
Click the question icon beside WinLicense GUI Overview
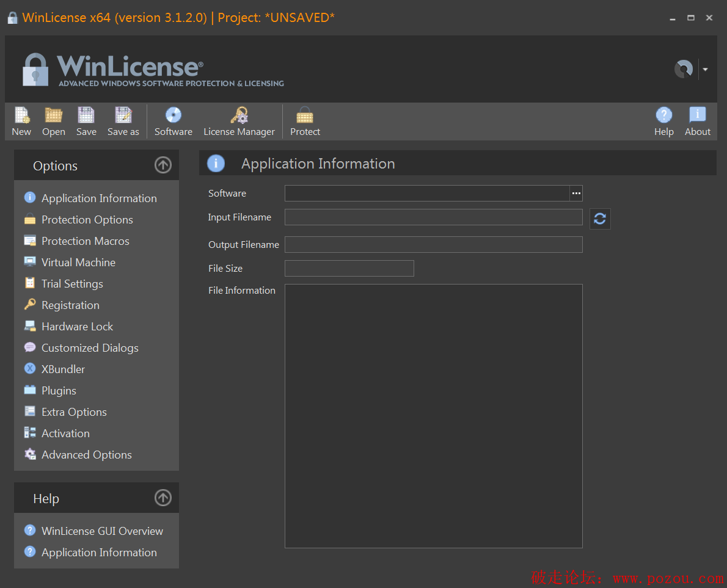point(30,530)
